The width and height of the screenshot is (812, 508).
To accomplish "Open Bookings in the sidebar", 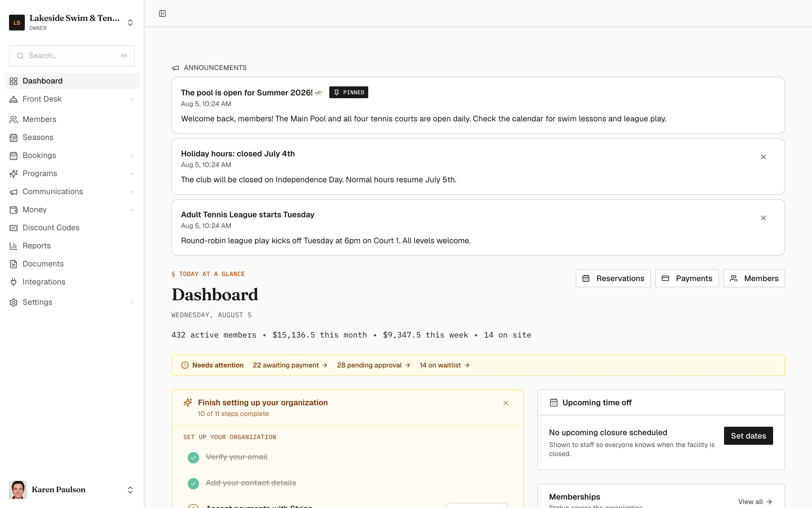I will (x=72, y=156).
